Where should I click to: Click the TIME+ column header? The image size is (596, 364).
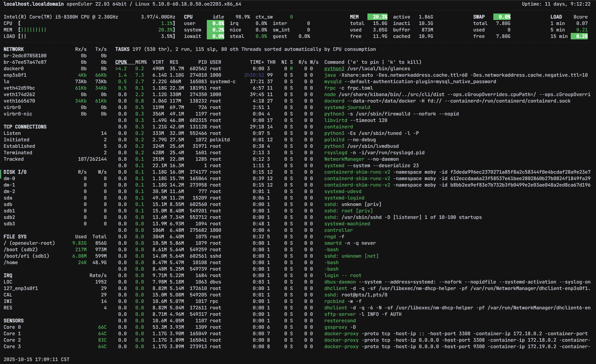257,62
